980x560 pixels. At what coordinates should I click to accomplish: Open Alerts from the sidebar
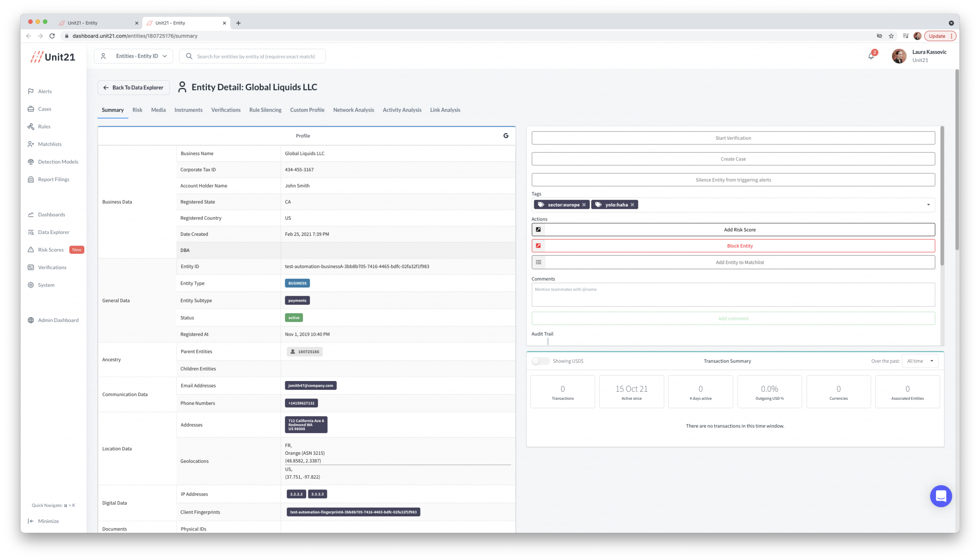tap(45, 91)
